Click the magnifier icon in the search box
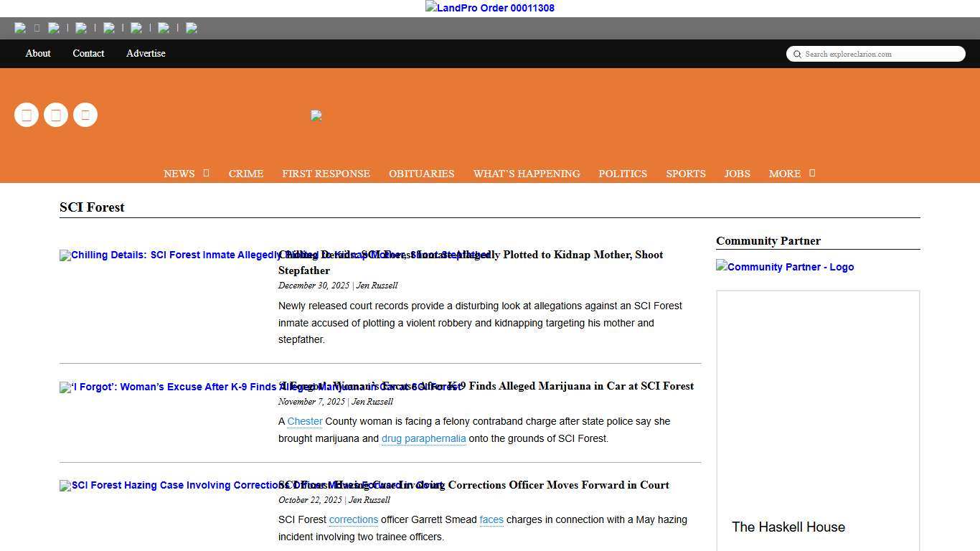Image resolution: width=980 pixels, height=551 pixels. pos(797,54)
